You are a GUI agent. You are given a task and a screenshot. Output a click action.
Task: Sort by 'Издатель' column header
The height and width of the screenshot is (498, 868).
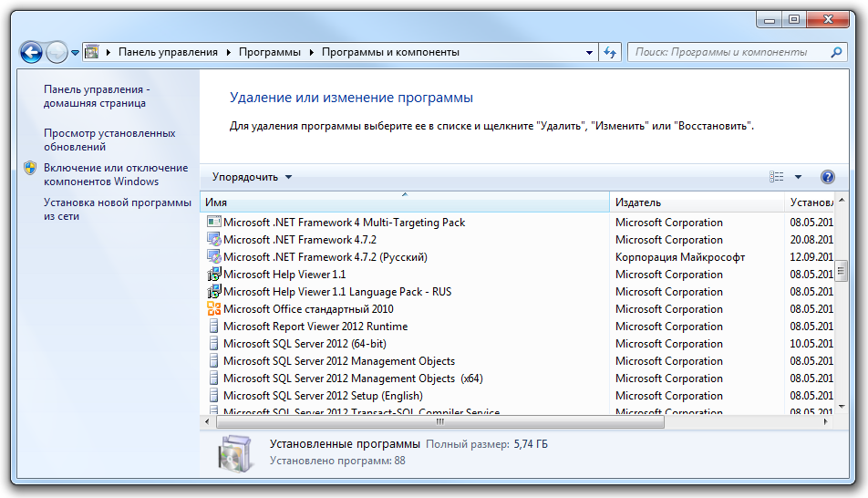coord(697,202)
